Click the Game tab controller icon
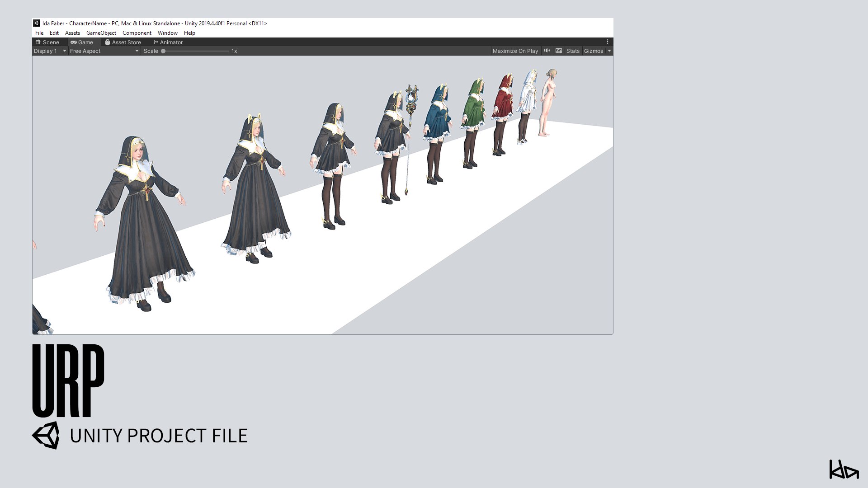 (x=74, y=42)
